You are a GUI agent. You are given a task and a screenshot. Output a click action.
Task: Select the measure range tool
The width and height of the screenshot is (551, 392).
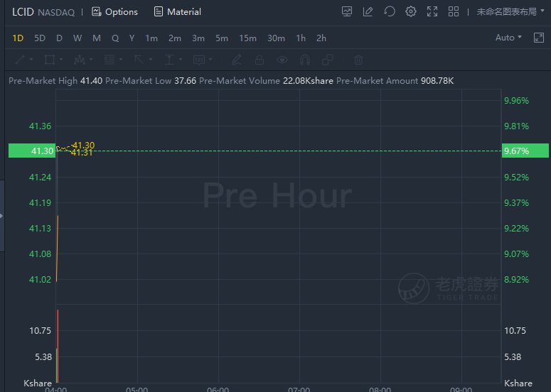[169, 60]
